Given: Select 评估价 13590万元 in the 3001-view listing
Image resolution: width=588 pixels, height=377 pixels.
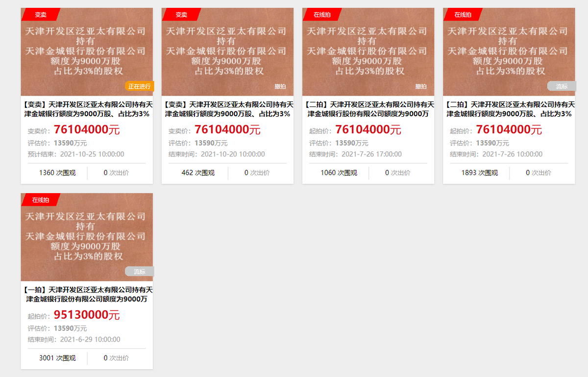Looking at the screenshot, I should [57, 328].
